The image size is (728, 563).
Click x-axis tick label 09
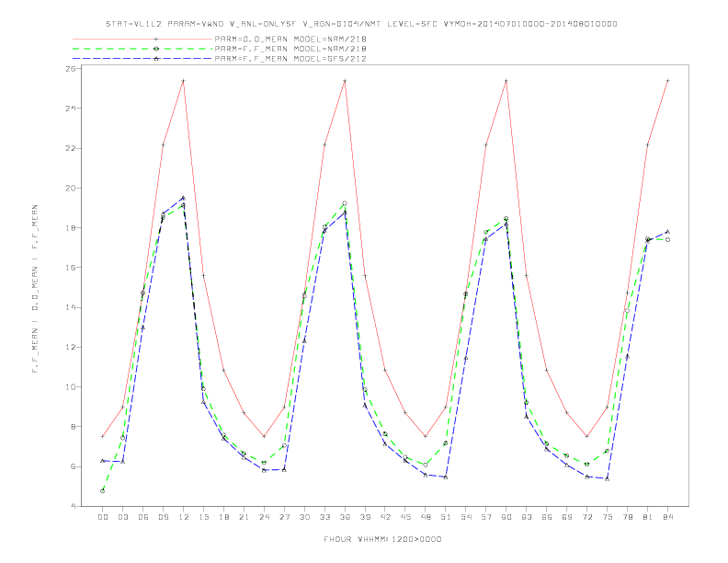(163, 517)
